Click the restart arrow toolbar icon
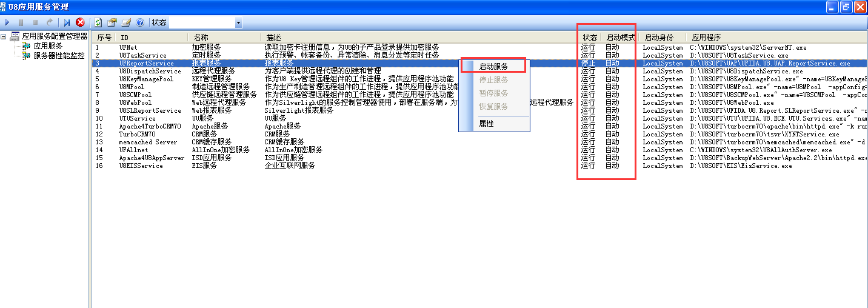Screen dimensions: 868x308 pos(50,22)
